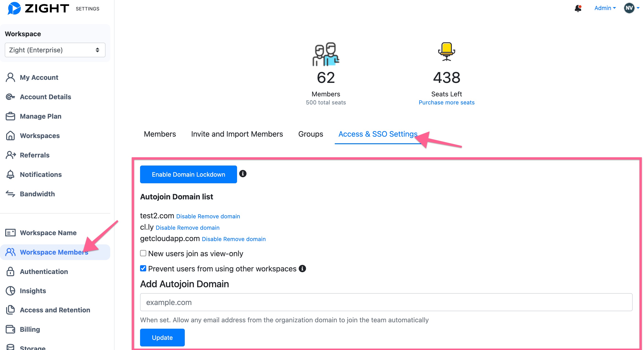The height and width of the screenshot is (350, 644).
Task: Go to Workspaces in sidebar
Action: pyautogui.click(x=40, y=136)
